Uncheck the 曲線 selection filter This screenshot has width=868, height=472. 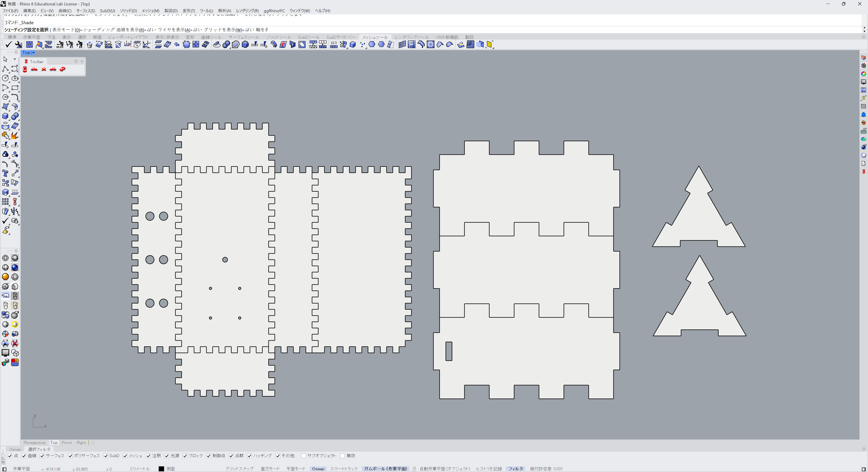24,456
